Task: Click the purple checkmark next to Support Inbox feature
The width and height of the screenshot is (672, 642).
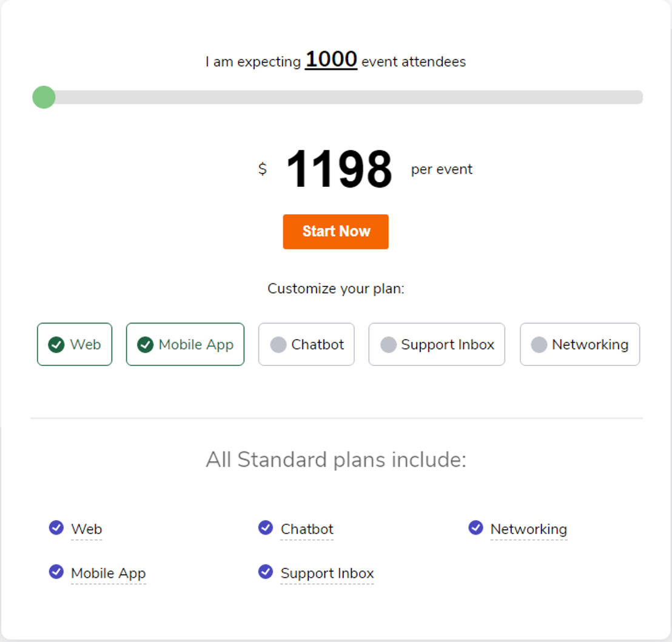Action: (266, 572)
